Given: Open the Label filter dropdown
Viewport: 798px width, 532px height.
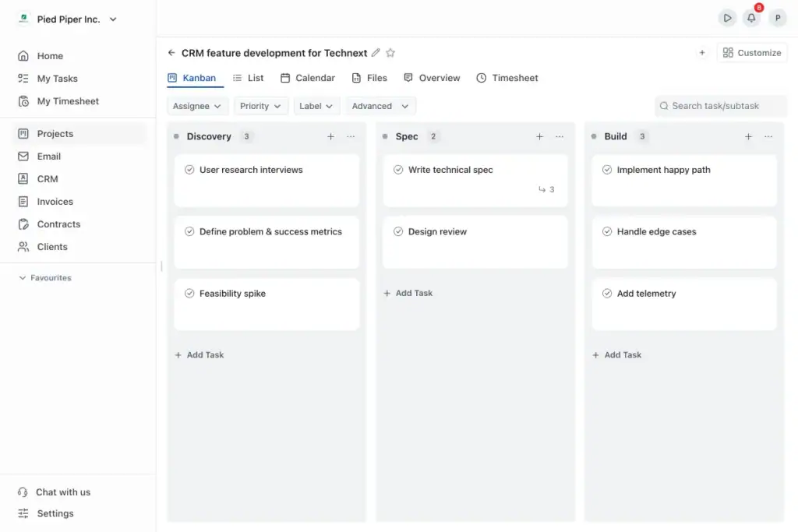Looking at the screenshot, I should pyautogui.click(x=316, y=106).
